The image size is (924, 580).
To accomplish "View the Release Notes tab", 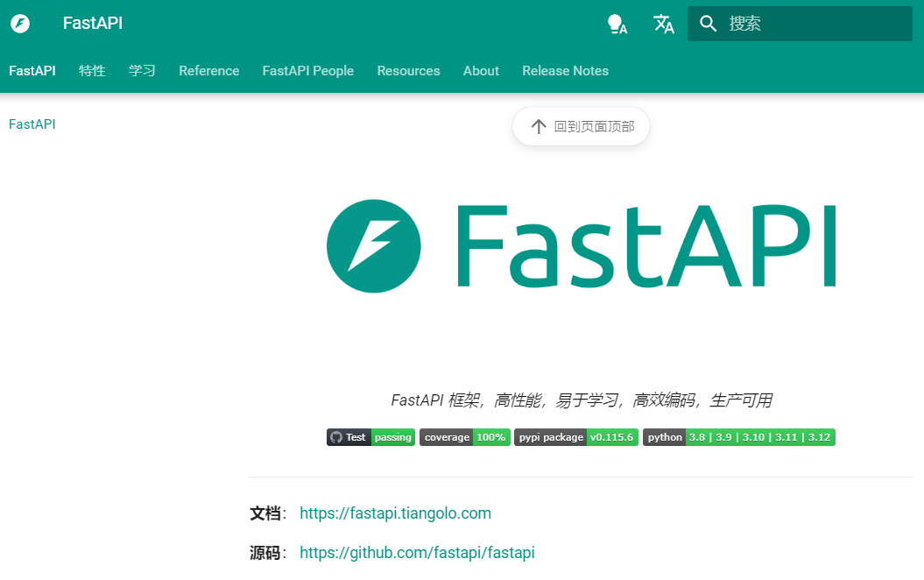I will point(565,71).
